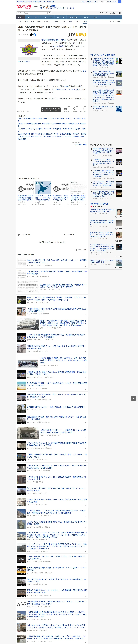Close the reaction prompt tooltip
Image resolution: width=138 pixels, height=644 pixels.
[60, 109]
